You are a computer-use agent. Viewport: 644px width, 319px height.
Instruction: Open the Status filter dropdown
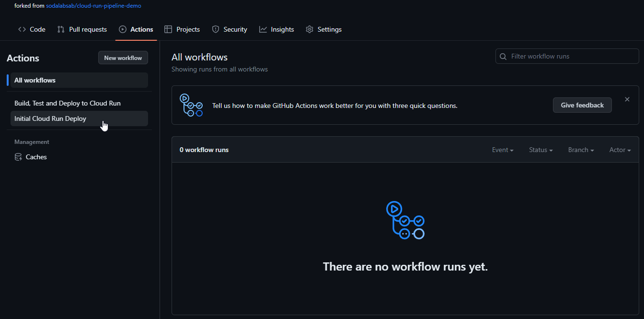[x=541, y=150]
